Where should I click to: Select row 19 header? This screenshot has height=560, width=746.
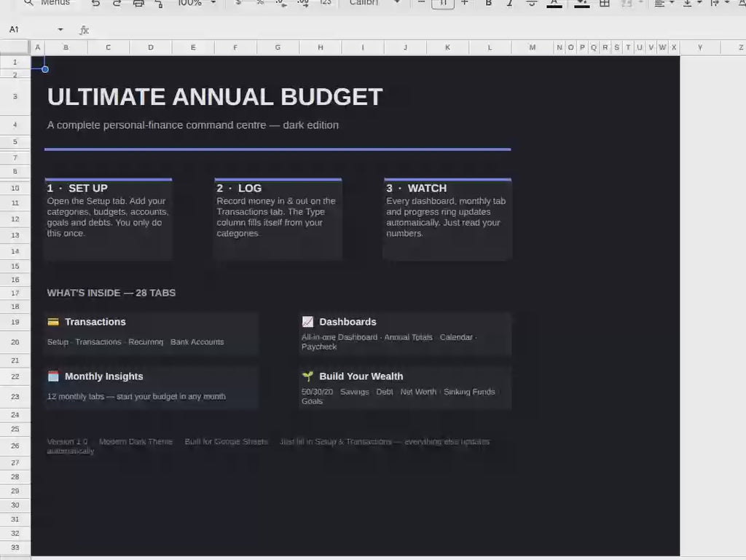tap(15, 323)
